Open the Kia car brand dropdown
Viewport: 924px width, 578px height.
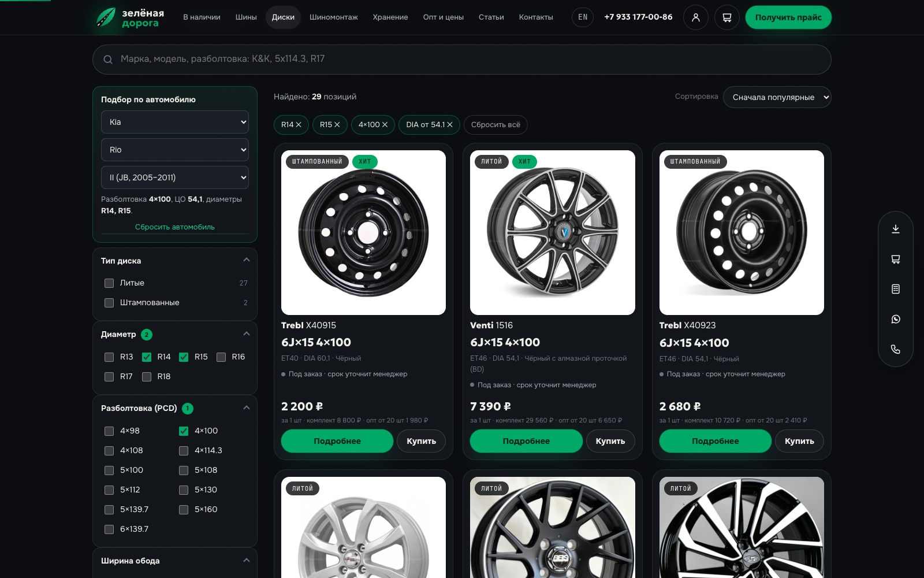pyautogui.click(x=175, y=122)
